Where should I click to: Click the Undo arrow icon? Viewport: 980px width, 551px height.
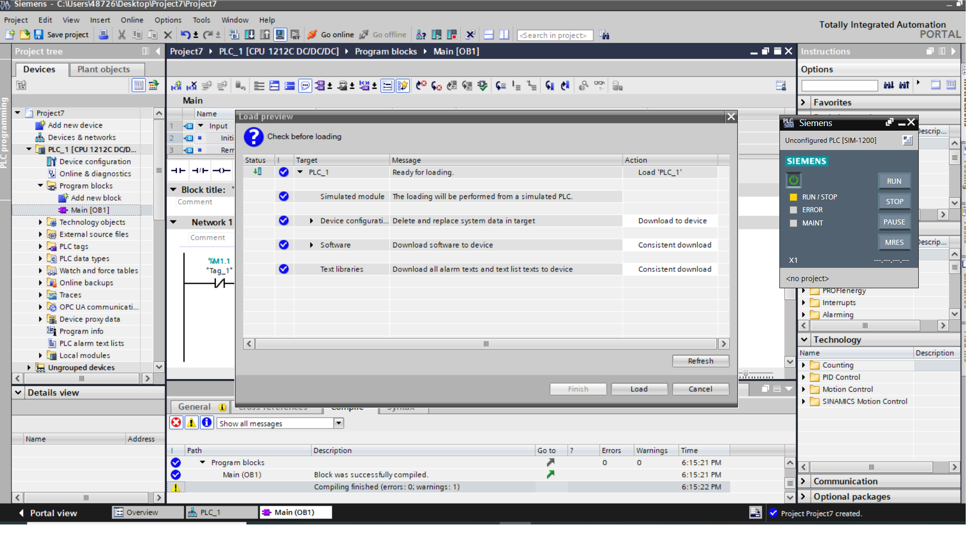(x=185, y=35)
